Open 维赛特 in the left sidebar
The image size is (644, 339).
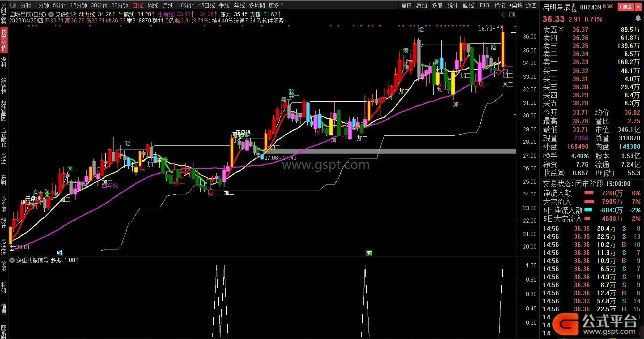tap(4, 85)
